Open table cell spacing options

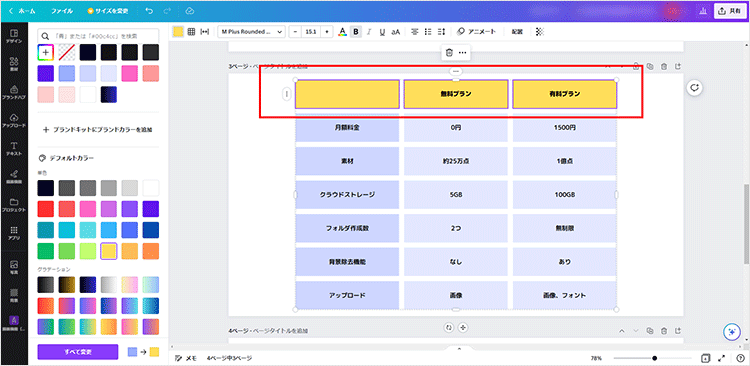click(205, 32)
